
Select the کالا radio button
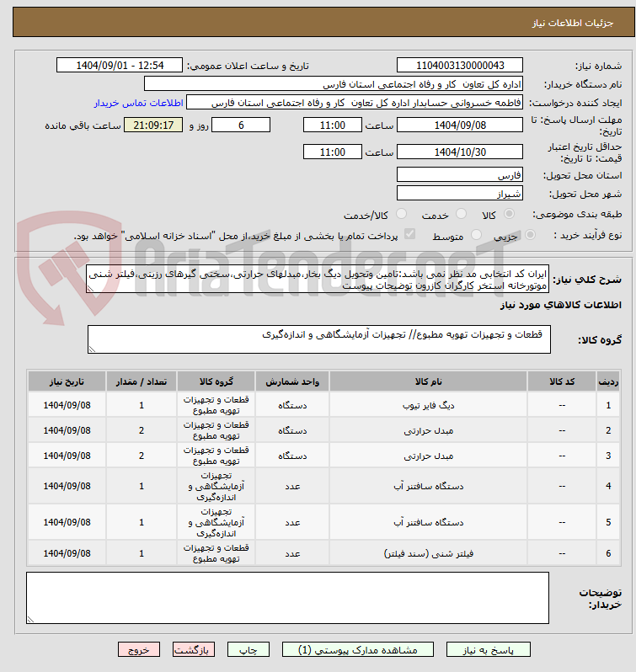(x=509, y=213)
